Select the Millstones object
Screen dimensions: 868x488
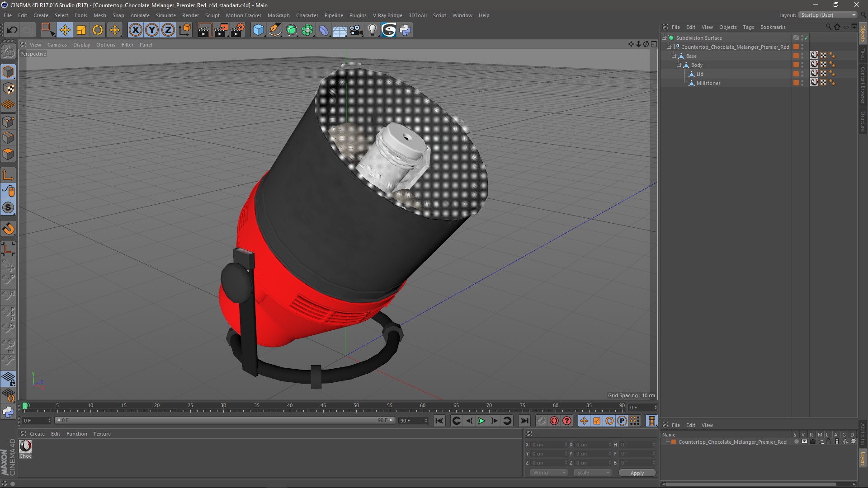[708, 83]
